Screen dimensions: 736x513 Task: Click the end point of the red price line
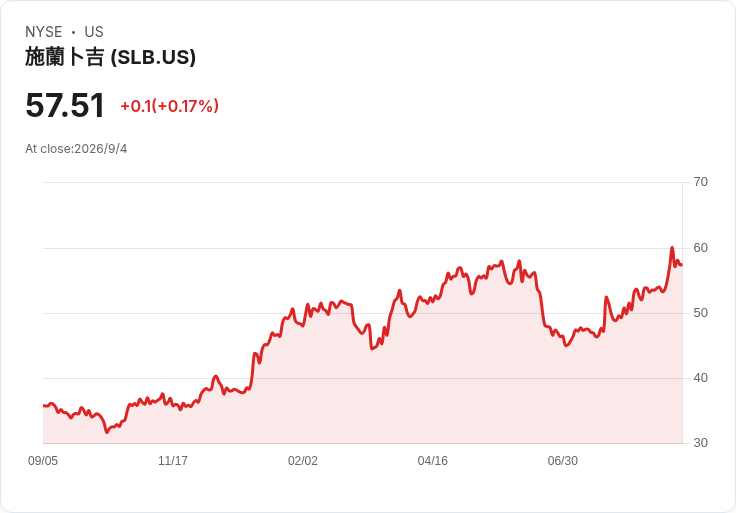[x=682, y=265]
